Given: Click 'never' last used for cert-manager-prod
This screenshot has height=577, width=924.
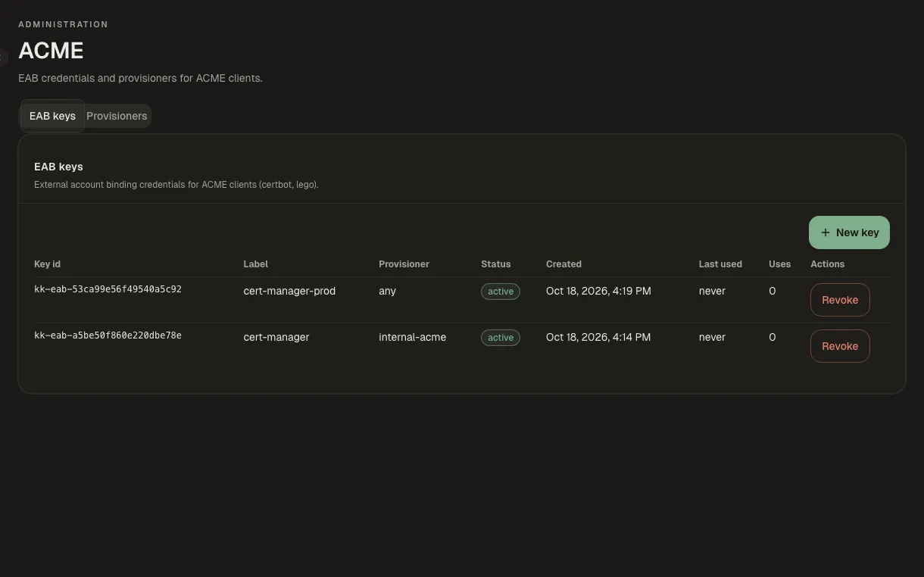Looking at the screenshot, I should 712,291.
